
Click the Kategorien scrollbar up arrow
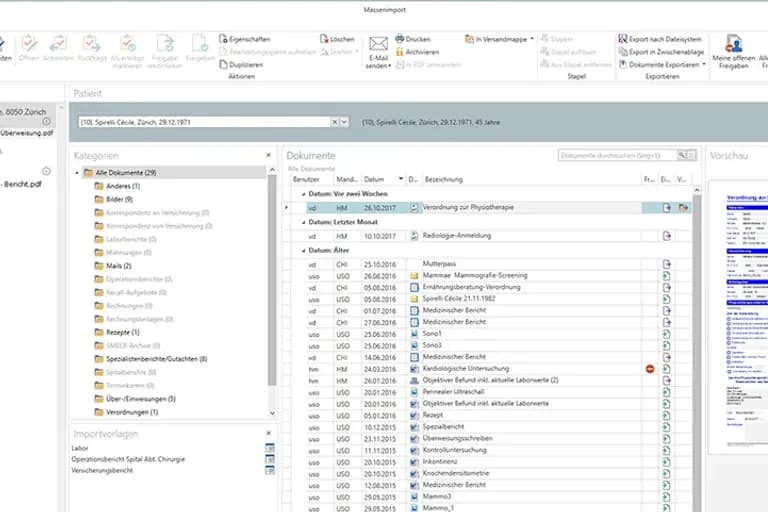tap(272, 170)
